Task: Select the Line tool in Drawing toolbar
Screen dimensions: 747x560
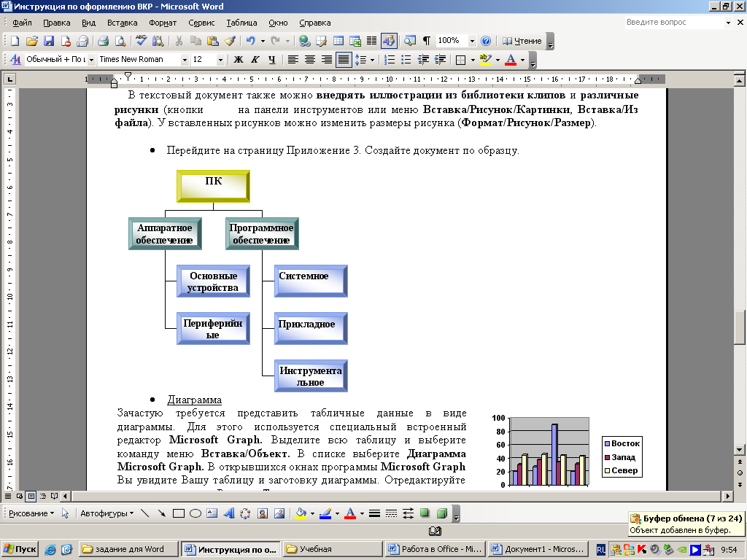Action: 145,513
